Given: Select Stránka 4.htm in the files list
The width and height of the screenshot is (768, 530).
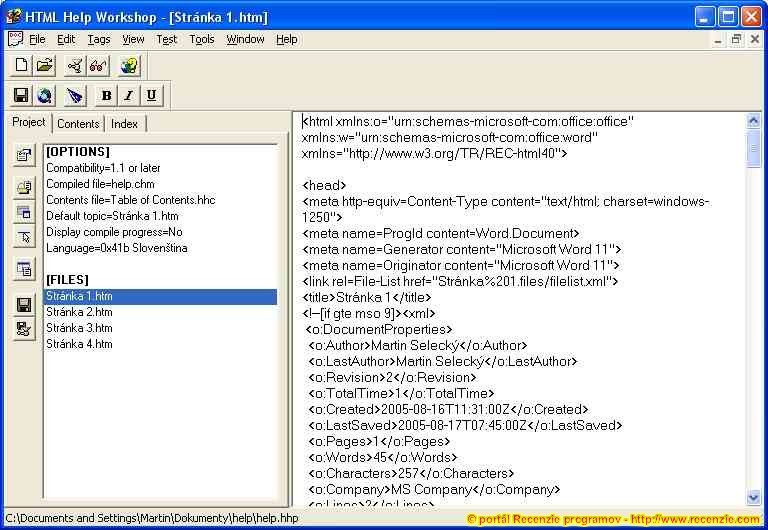Looking at the screenshot, I should [79, 344].
